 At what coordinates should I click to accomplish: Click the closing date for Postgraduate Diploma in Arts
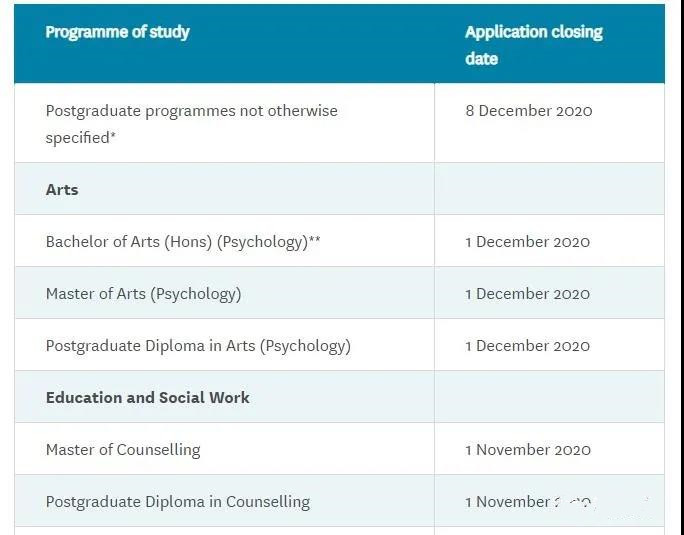click(x=527, y=346)
